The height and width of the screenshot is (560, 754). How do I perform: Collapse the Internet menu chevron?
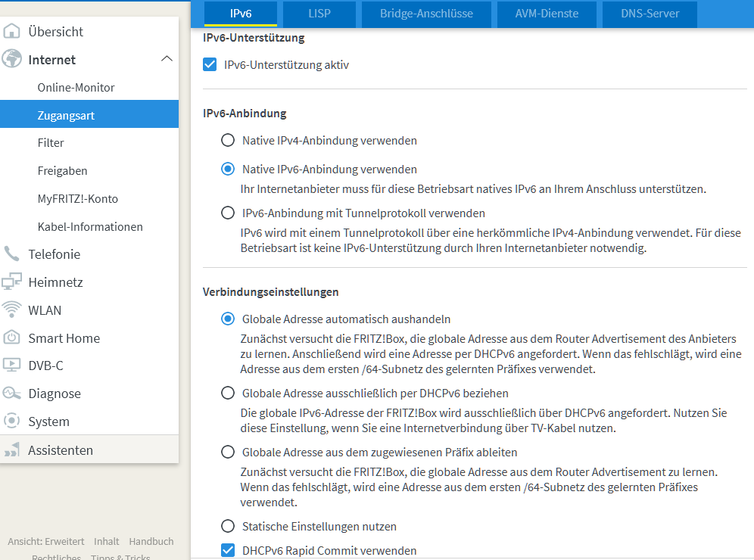[x=167, y=58]
